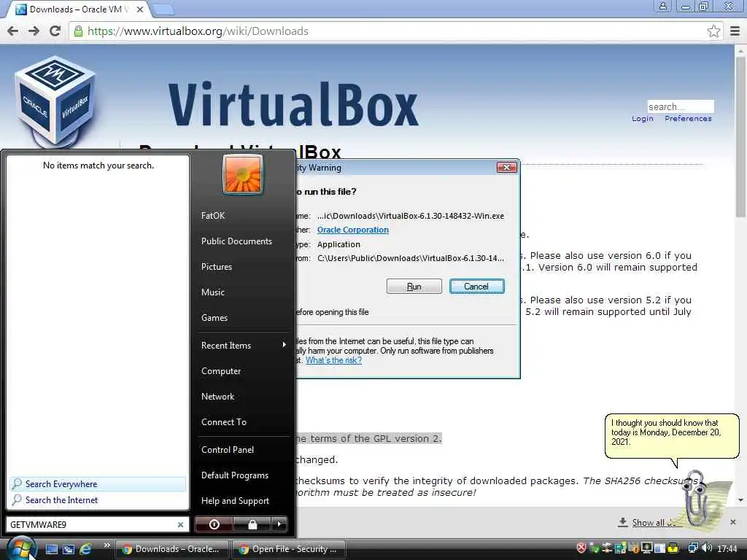747x560 pixels.
Task: Click the taskbar clock showing 17:44
Action: click(727, 548)
